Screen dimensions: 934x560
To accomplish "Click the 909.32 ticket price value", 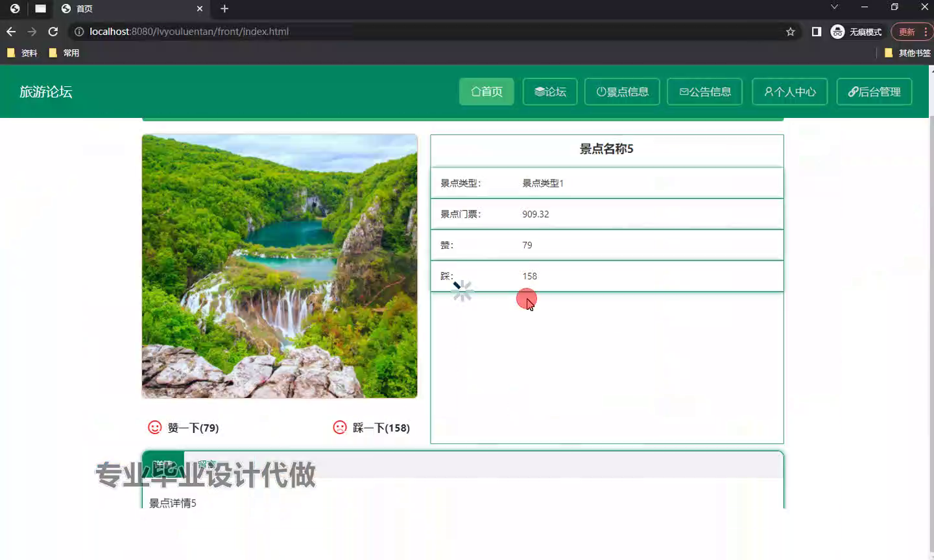I will coord(536,215).
